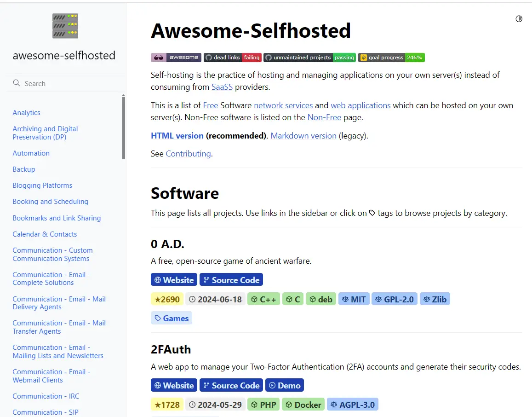
Task: Click inside the Search field
Action: point(69,83)
